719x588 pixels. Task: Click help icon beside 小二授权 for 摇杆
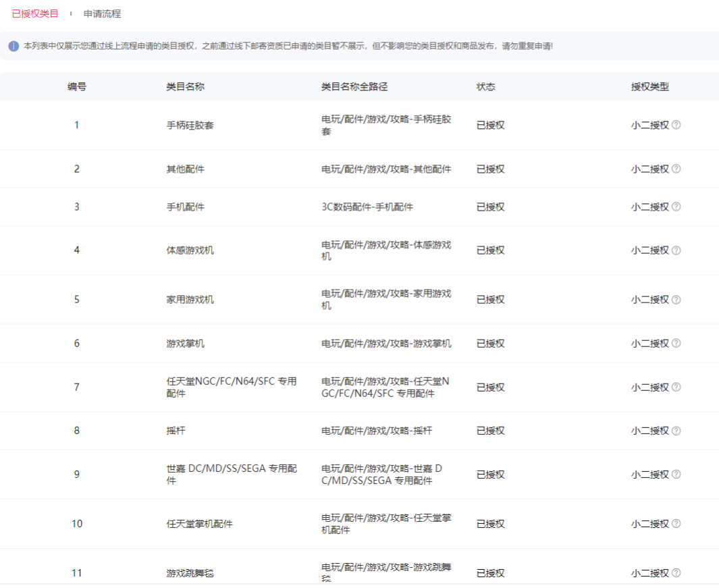676,431
